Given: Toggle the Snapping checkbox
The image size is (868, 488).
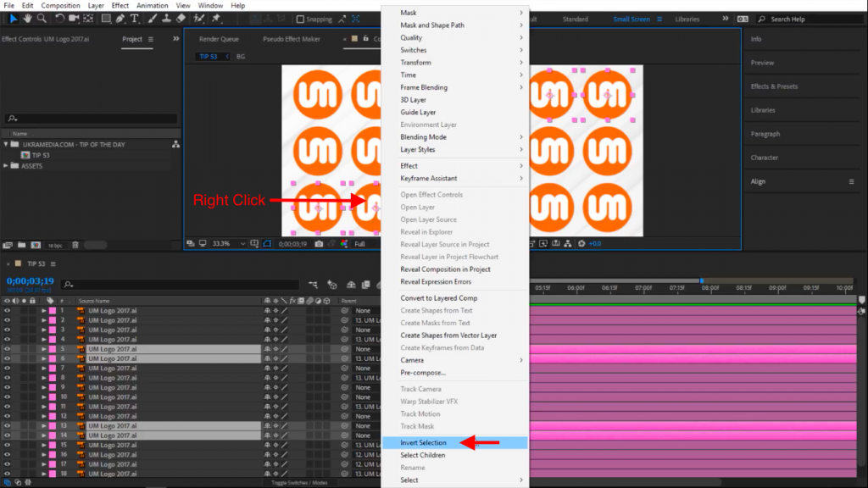Looking at the screenshot, I should 300,19.
